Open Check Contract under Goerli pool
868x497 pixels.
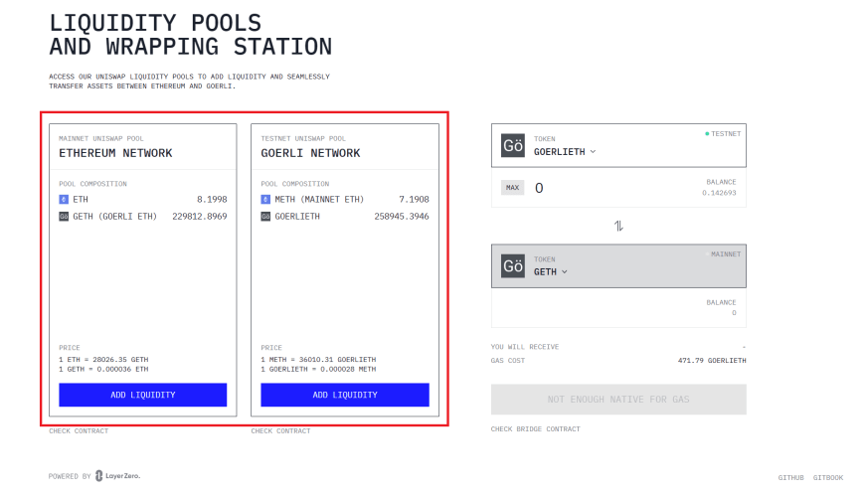(280, 430)
